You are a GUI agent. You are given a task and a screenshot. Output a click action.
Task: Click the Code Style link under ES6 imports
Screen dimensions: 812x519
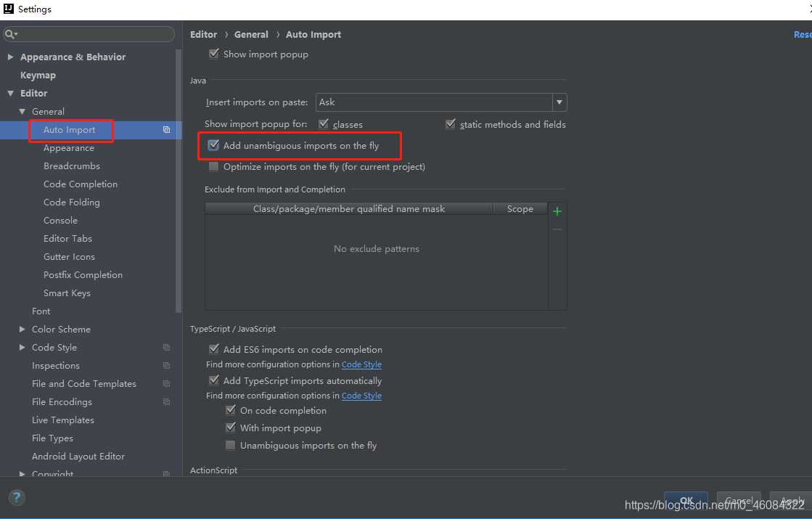[x=361, y=364]
